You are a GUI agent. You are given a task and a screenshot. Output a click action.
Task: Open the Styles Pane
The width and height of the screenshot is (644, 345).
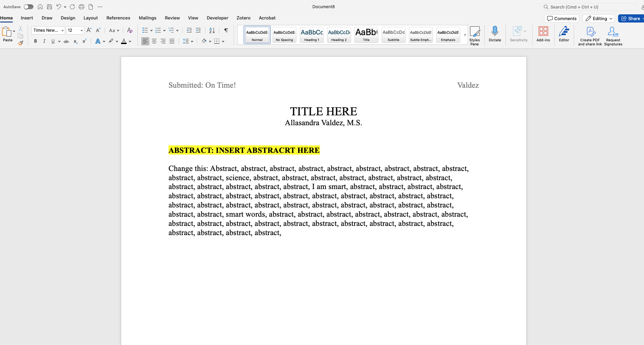pyautogui.click(x=474, y=36)
